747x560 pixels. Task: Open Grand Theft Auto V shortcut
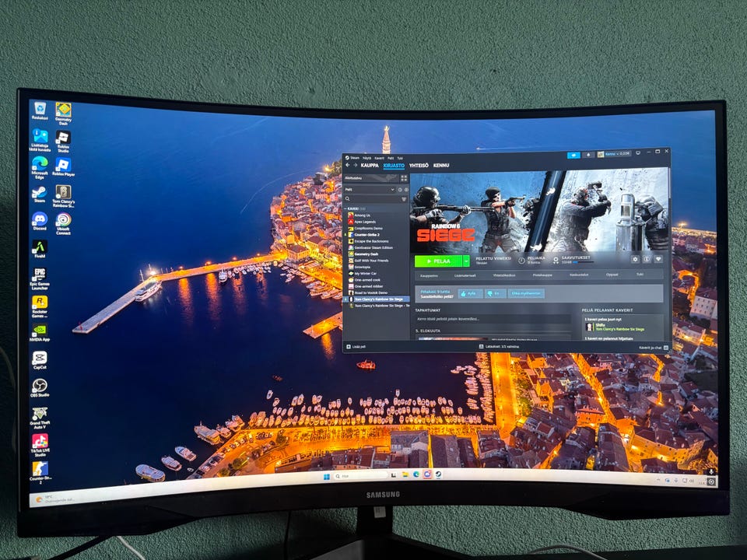[x=40, y=418]
